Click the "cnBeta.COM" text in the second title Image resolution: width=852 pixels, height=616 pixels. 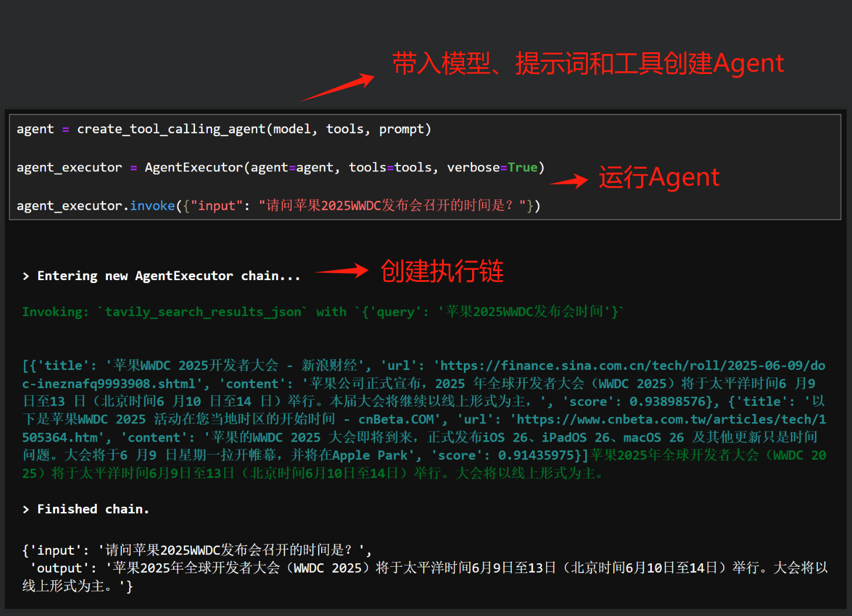coord(396,419)
